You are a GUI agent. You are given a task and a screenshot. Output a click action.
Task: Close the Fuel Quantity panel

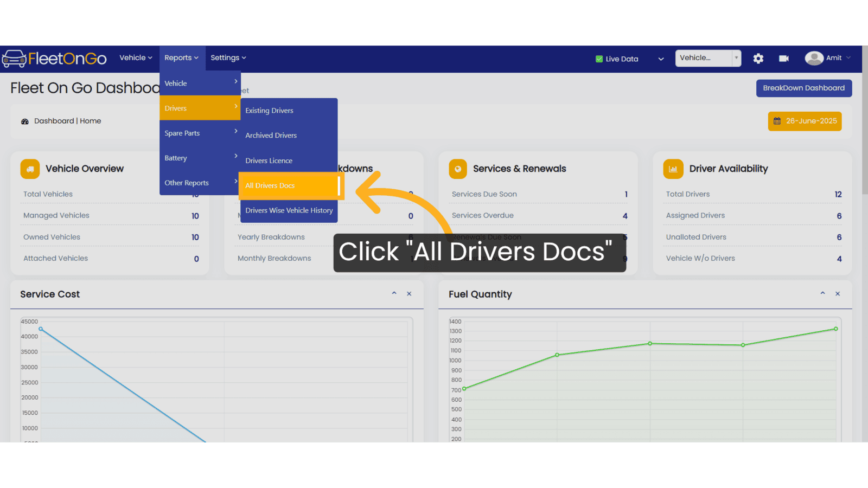pyautogui.click(x=838, y=294)
